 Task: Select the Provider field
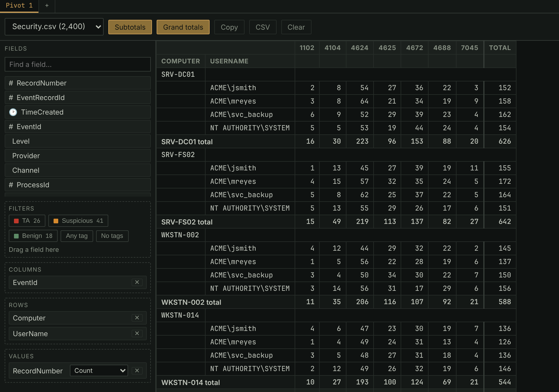click(78, 156)
